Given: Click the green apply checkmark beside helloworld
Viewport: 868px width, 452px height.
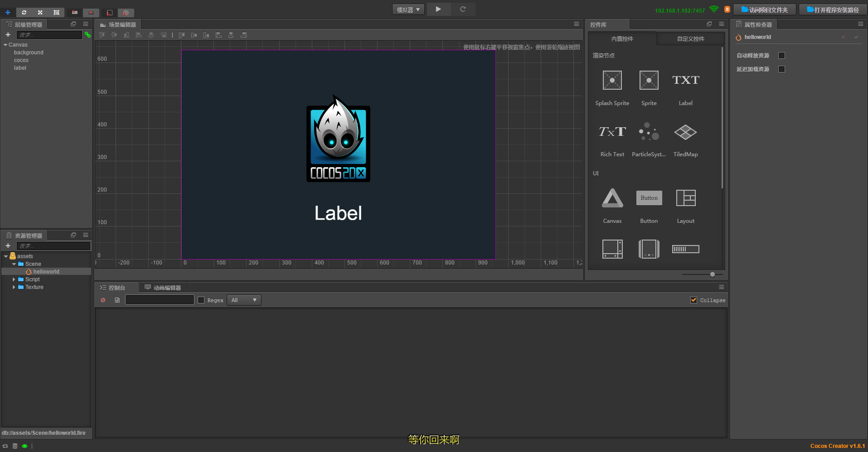Looking at the screenshot, I should click(x=856, y=37).
